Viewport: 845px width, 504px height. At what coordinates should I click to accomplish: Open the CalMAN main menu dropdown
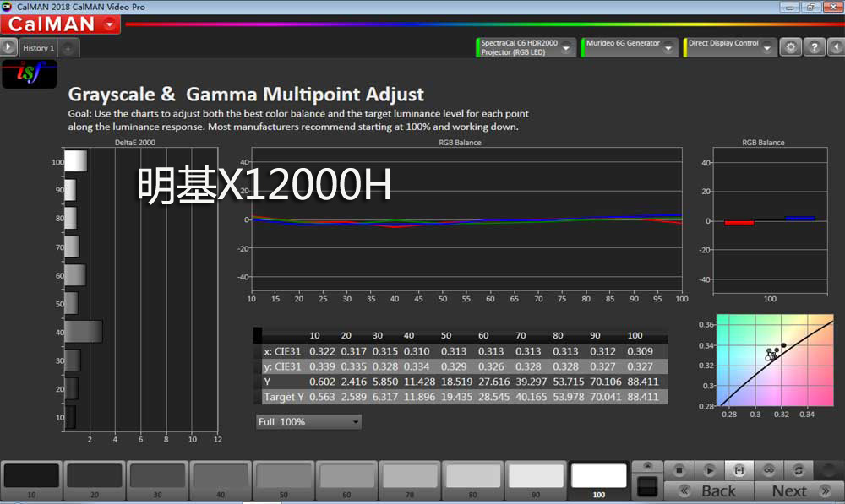(111, 24)
